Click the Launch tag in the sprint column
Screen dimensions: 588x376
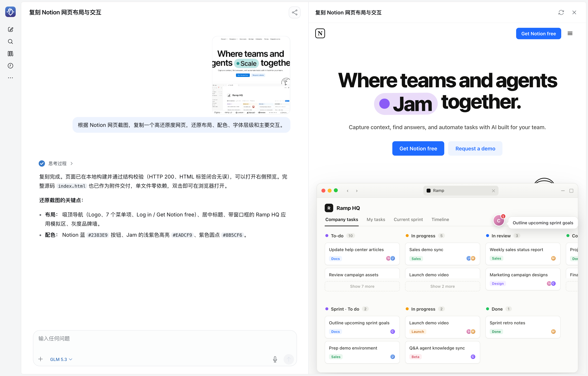click(x=417, y=332)
